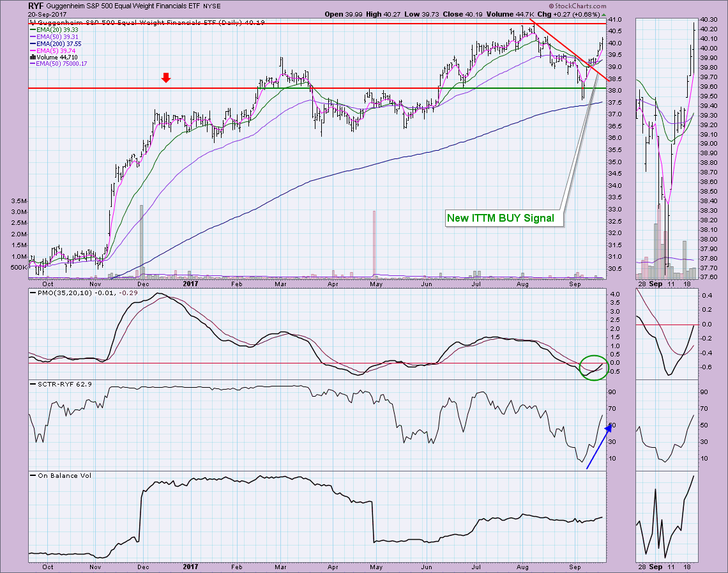Click the Volume 44.7K header value
The height and width of the screenshot is (573, 728).
coord(510,15)
